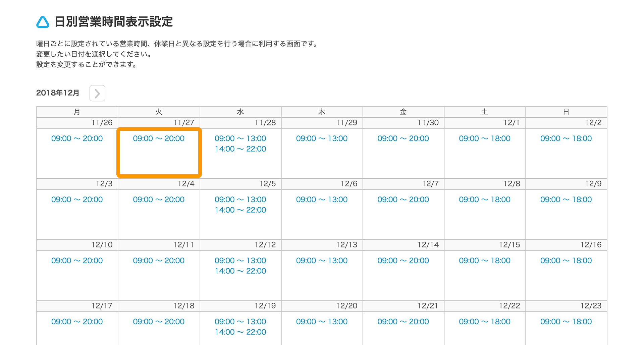
Task: Open 12/17 hours 09:00 ~ 20:00
Action: pos(77,322)
